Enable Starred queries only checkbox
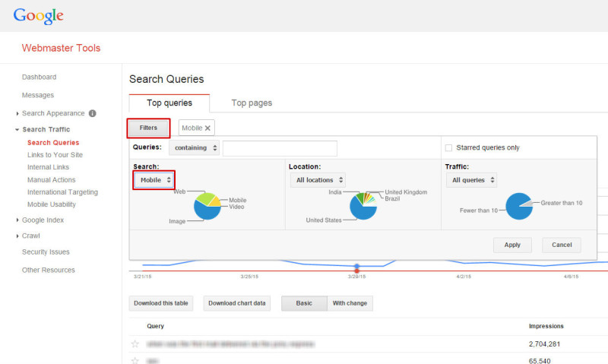This screenshot has height=364, width=608. click(x=448, y=147)
